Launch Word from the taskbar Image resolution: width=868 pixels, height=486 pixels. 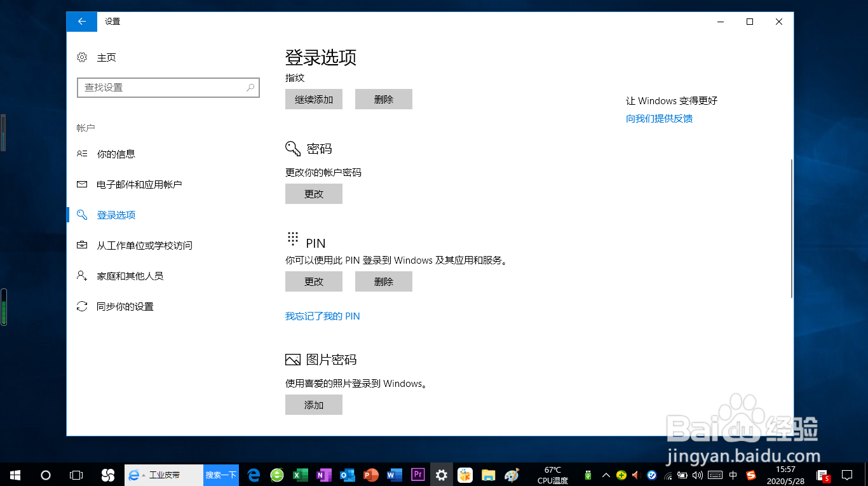[x=395, y=475]
